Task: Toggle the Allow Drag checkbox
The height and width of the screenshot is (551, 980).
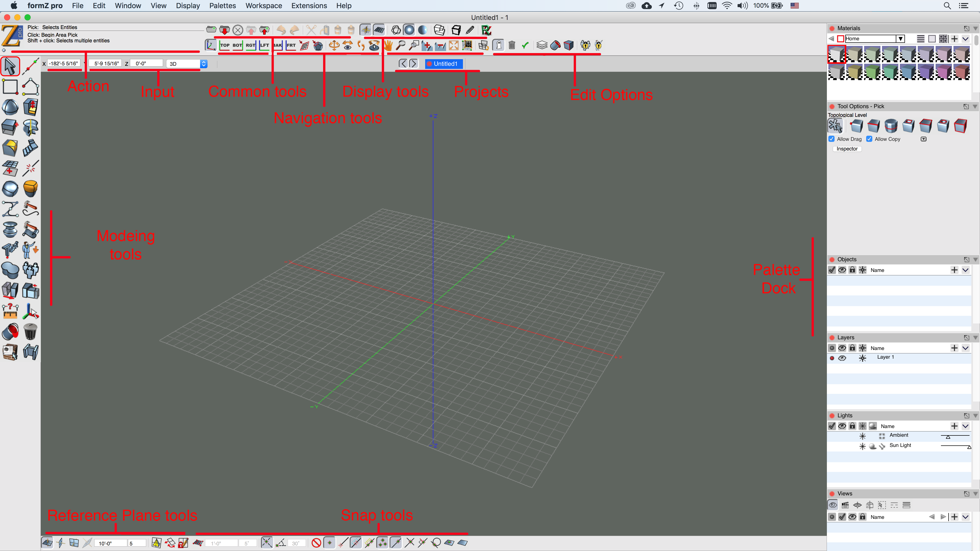Action: coord(832,139)
